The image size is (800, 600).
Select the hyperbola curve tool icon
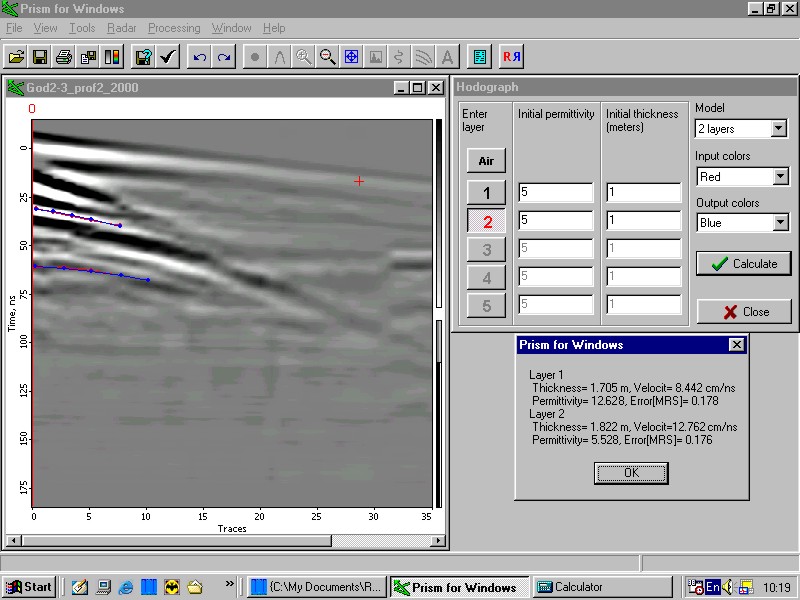click(279, 57)
